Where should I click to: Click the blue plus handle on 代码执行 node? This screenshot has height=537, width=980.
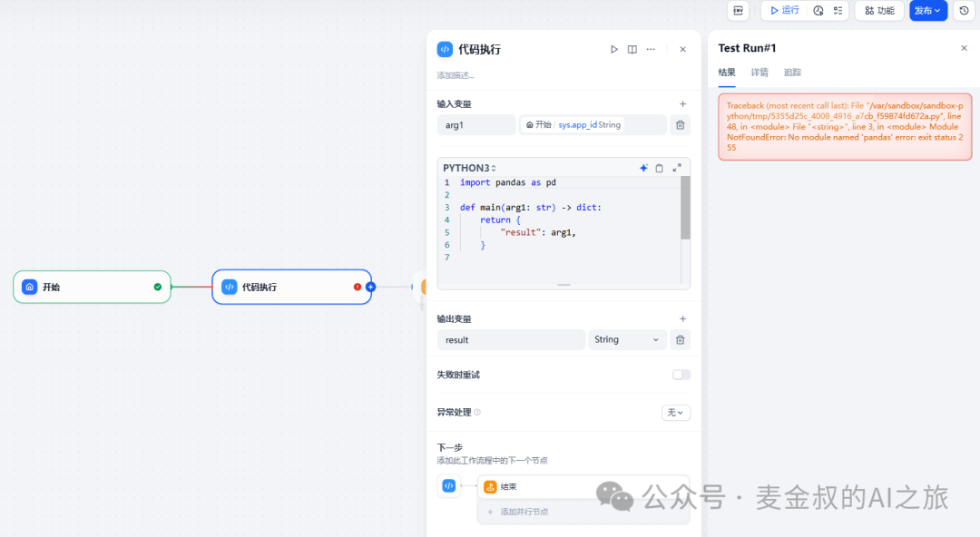tap(370, 287)
